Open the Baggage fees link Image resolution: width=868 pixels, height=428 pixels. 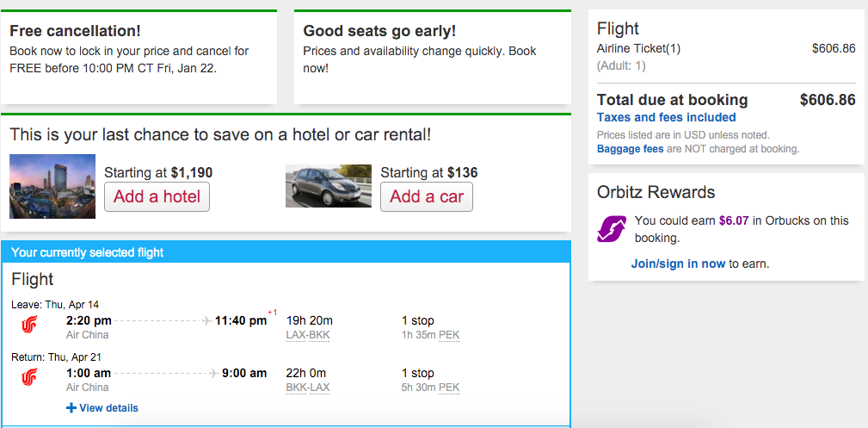click(630, 149)
